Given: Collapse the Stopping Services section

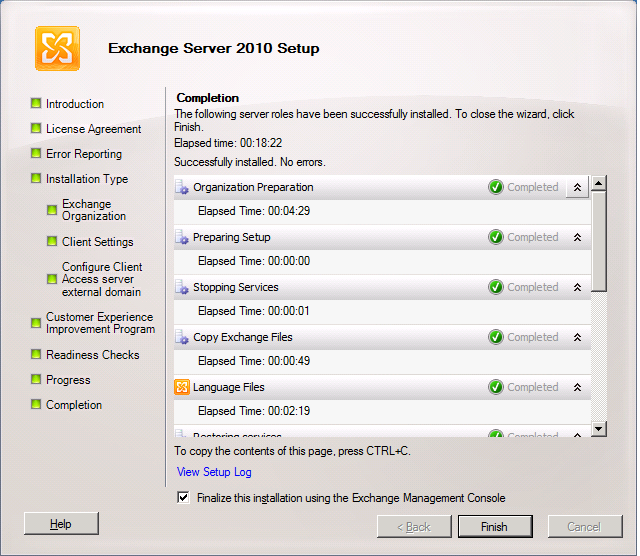Looking at the screenshot, I should click(577, 287).
